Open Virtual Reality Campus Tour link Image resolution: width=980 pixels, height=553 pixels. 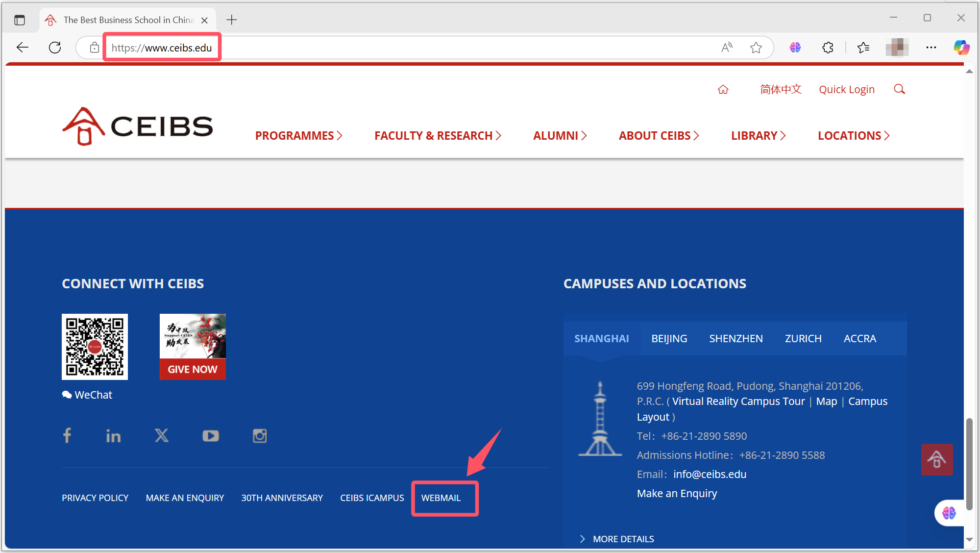pyautogui.click(x=738, y=402)
